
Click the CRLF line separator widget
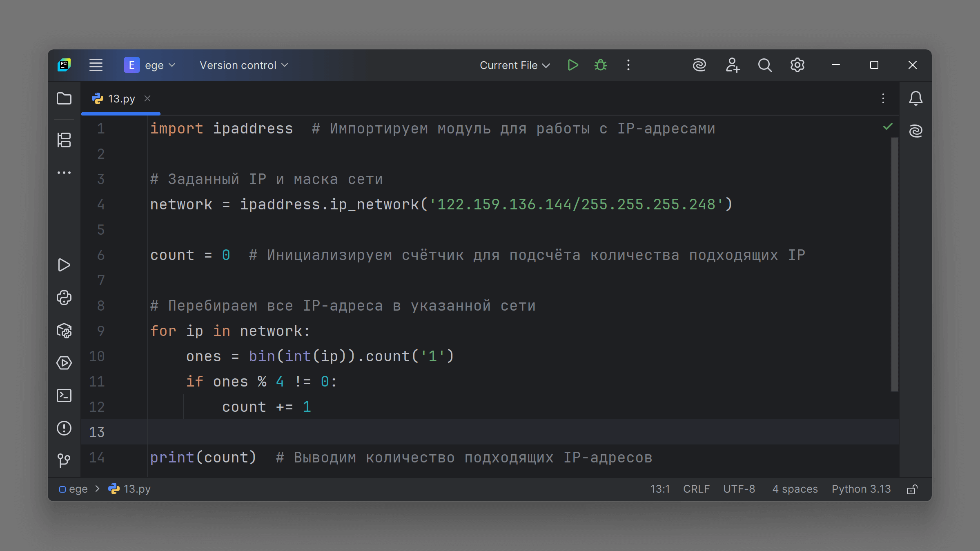(696, 489)
